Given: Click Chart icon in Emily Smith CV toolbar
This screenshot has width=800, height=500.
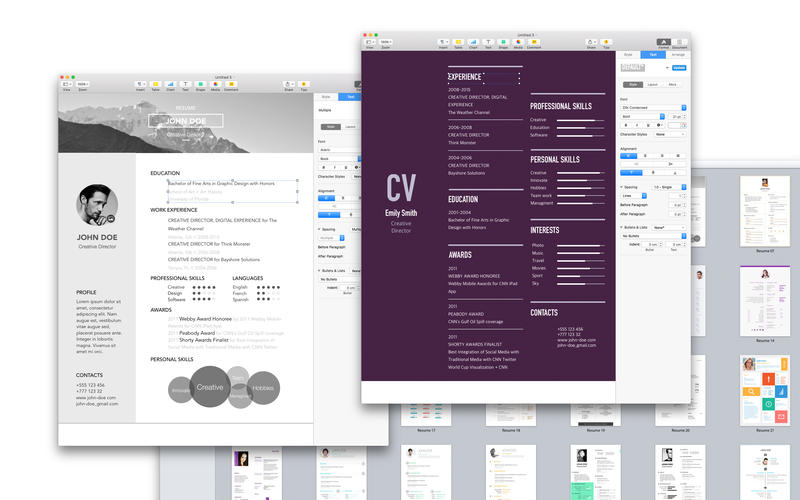Looking at the screenshot, I should 473,42.
